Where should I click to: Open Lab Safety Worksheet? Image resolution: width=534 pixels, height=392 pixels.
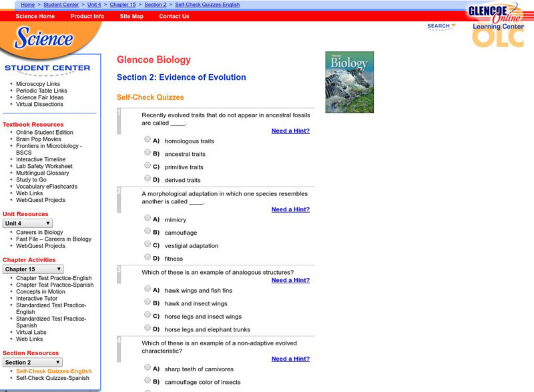pyautogui.click(x=44, y=166)
